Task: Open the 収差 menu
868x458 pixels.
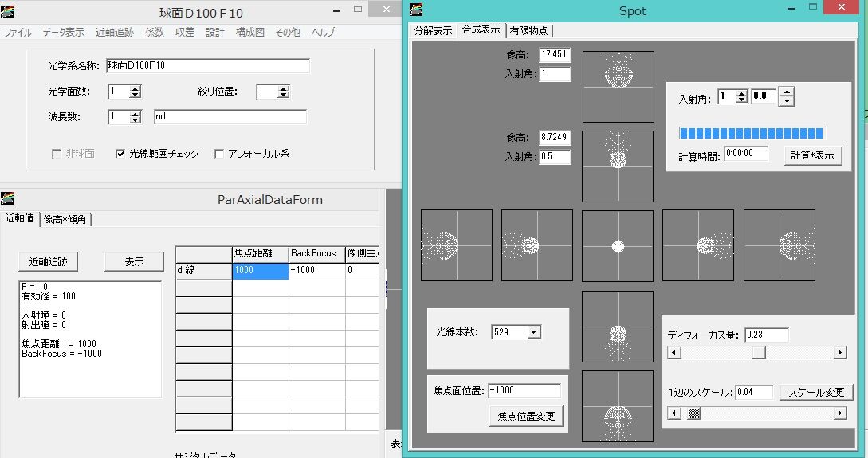Action: (184, 33)
